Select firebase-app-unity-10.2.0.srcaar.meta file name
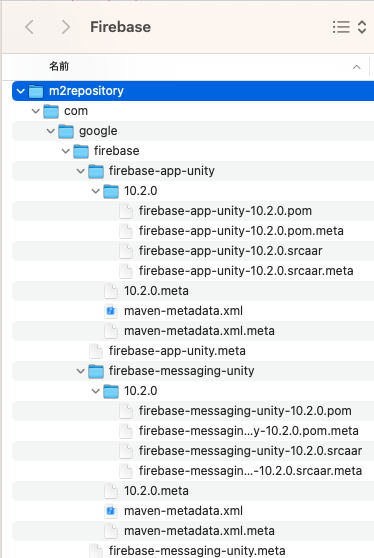The width and height of the screenshot is (374, 558). [x=246, y=271]
